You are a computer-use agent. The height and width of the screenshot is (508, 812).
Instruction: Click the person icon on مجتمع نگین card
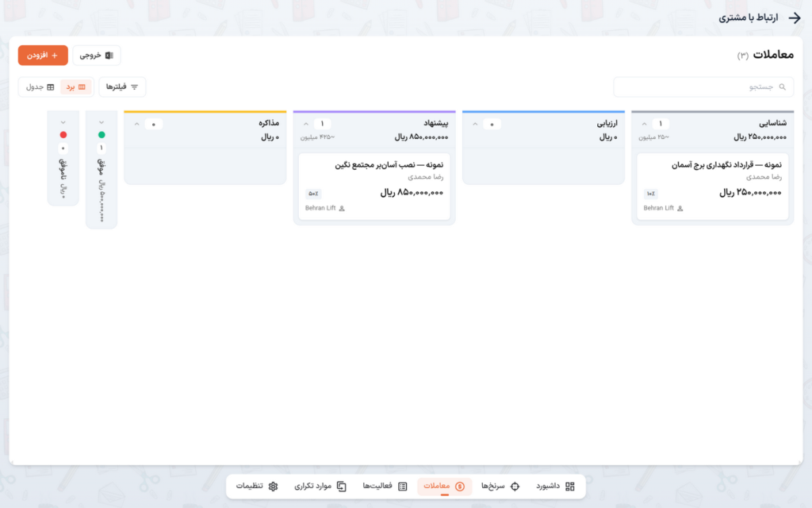click(x=342, y=209)
